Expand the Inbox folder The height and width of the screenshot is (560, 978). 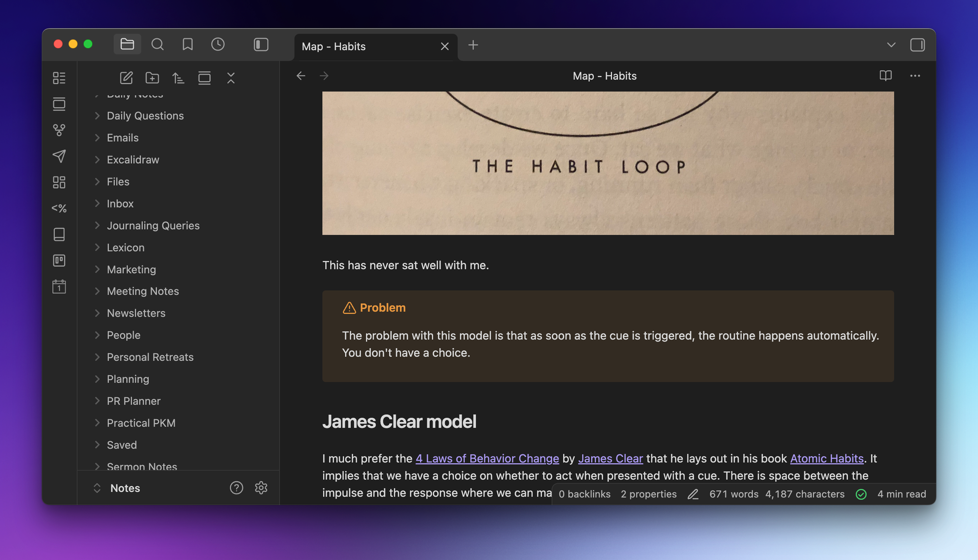click(97, 204)
